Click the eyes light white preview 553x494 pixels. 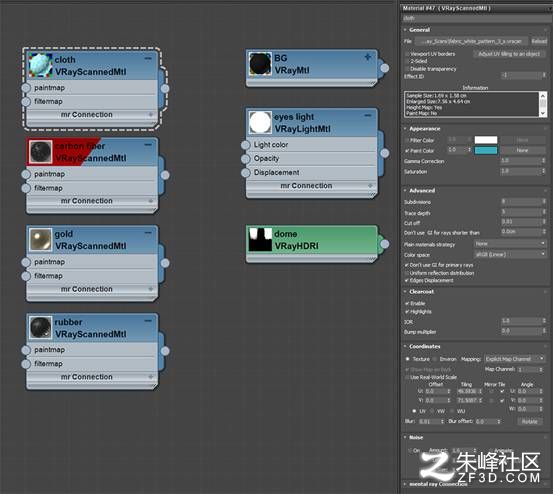pos(260,122)
